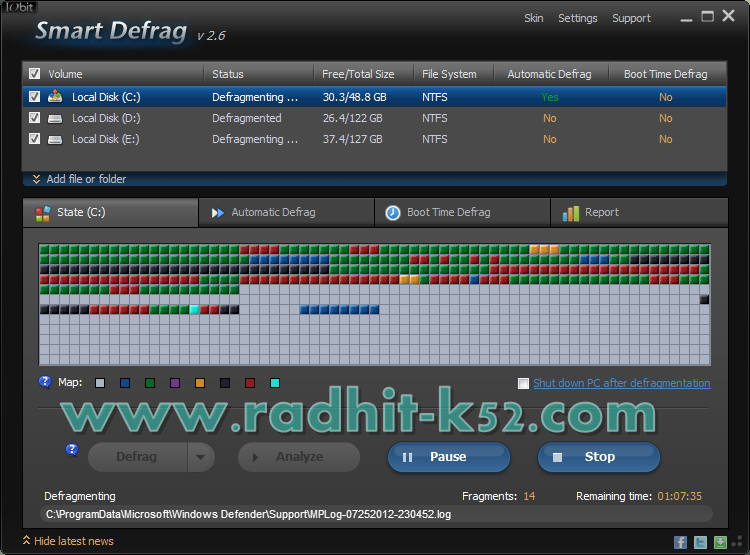This screenshot has height=555, width=750.
Task: Click the Local Disk (C:) drive icon
Action: [55, 97]
